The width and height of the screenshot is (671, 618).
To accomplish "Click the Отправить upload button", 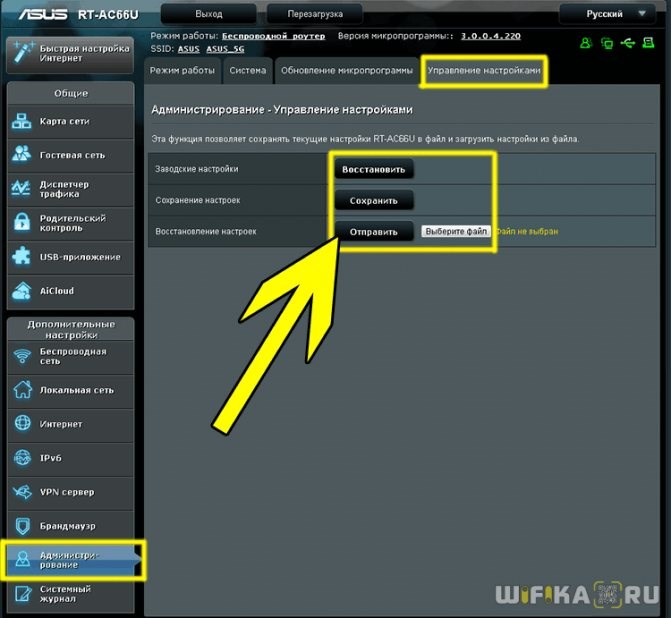I will pos(374,232).
